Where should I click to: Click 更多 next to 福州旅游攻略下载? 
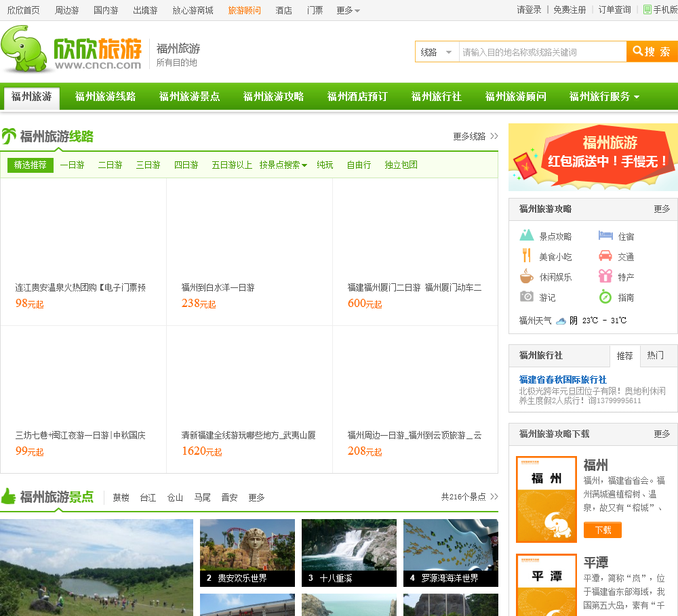tap(662, 434)
